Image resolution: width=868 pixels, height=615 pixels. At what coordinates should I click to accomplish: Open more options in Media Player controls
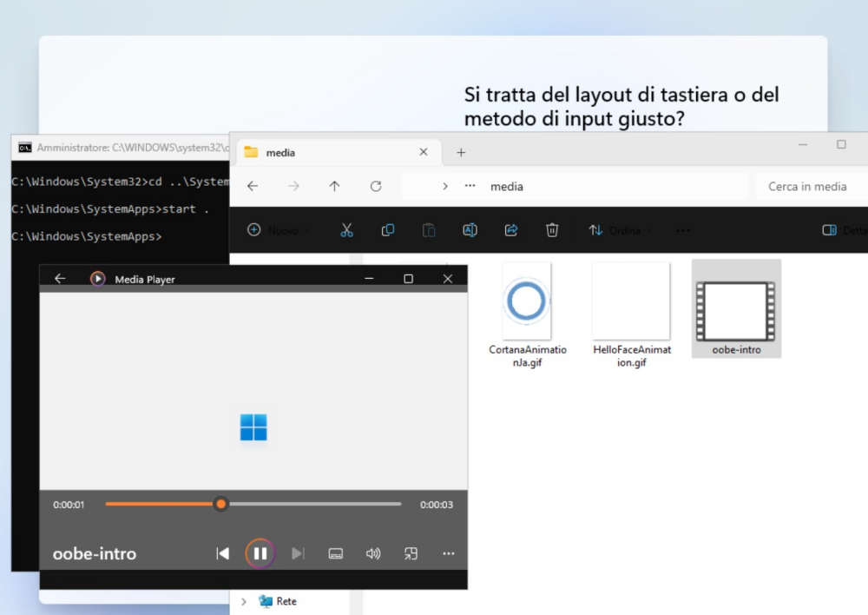[449, 553]
